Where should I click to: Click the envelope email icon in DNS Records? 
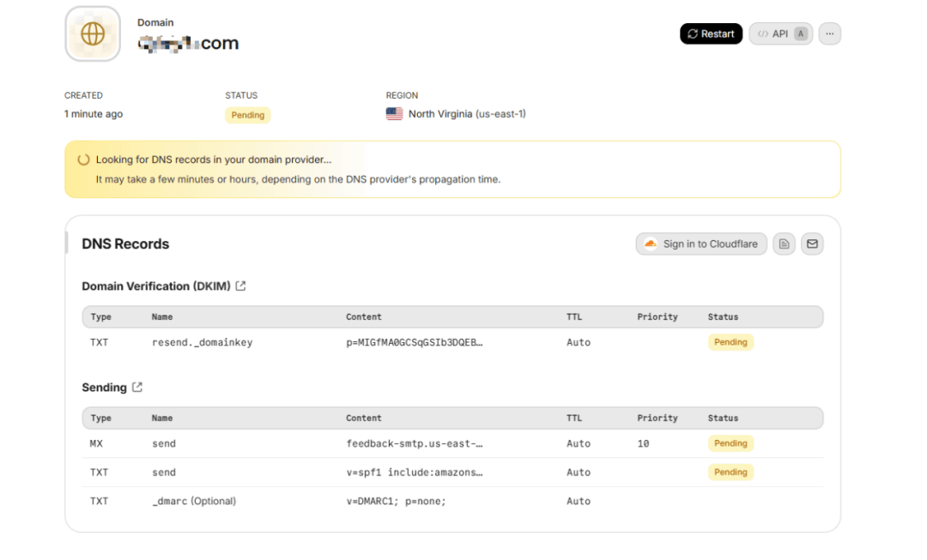pos(812,244)
